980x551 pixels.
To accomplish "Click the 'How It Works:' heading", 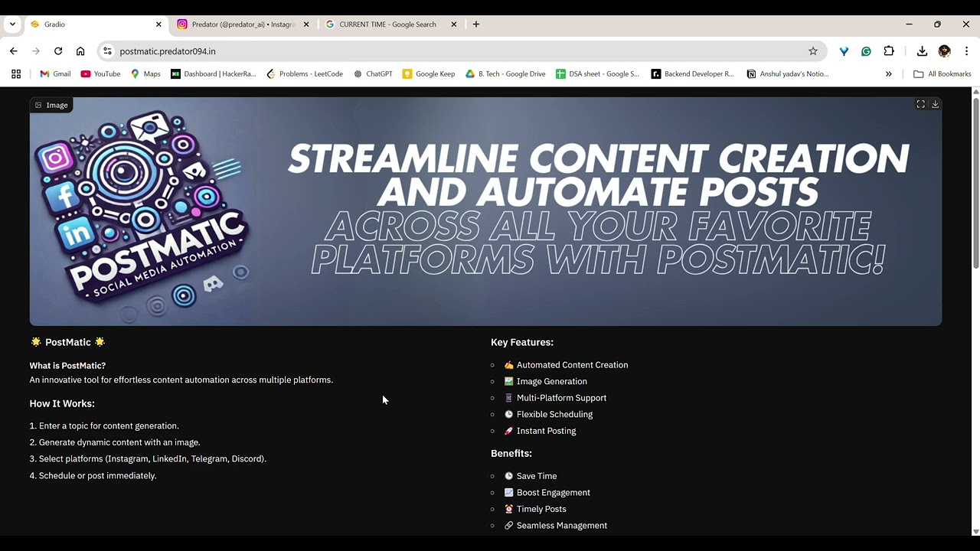I will [x=62, y=403].
